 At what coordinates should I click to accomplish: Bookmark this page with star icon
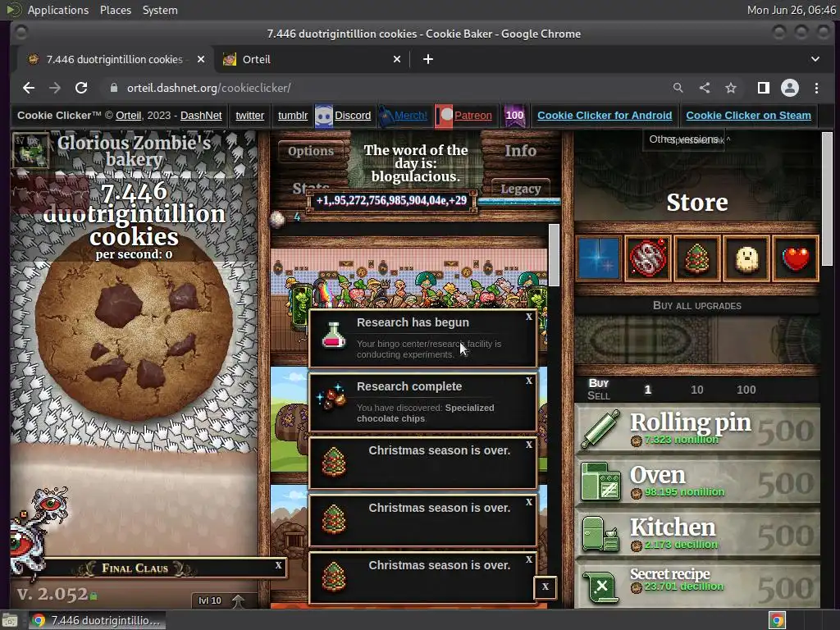pyautogui.click(x=731, y=88)
